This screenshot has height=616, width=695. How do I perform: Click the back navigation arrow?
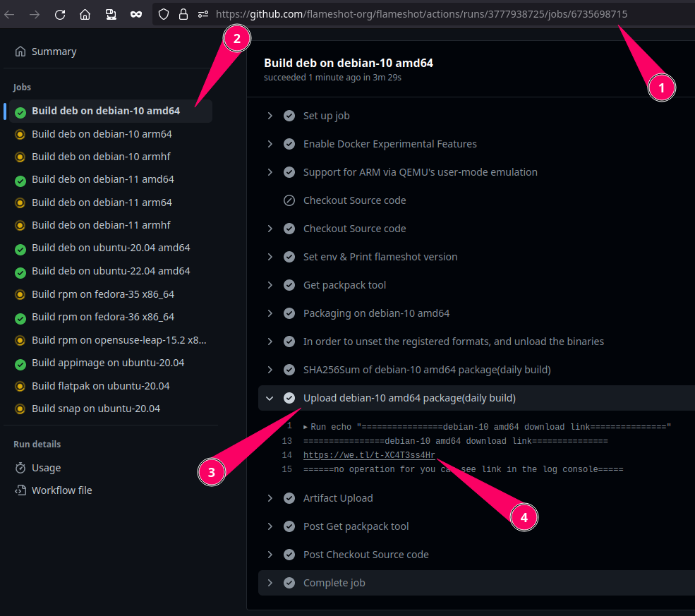(10, 14)
